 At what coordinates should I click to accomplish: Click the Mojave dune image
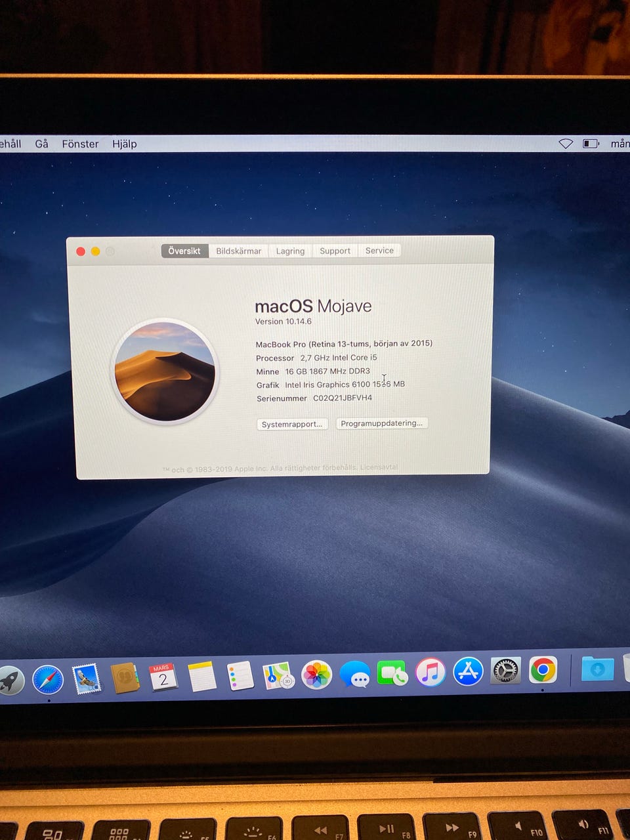[x=165, y=372]
